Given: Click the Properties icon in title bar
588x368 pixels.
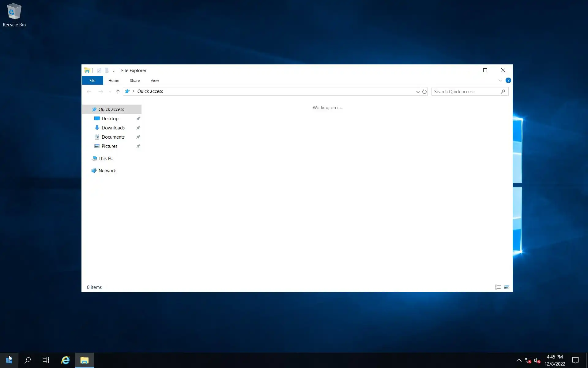Looking at the screenshot, I should (x=99, y=71).
